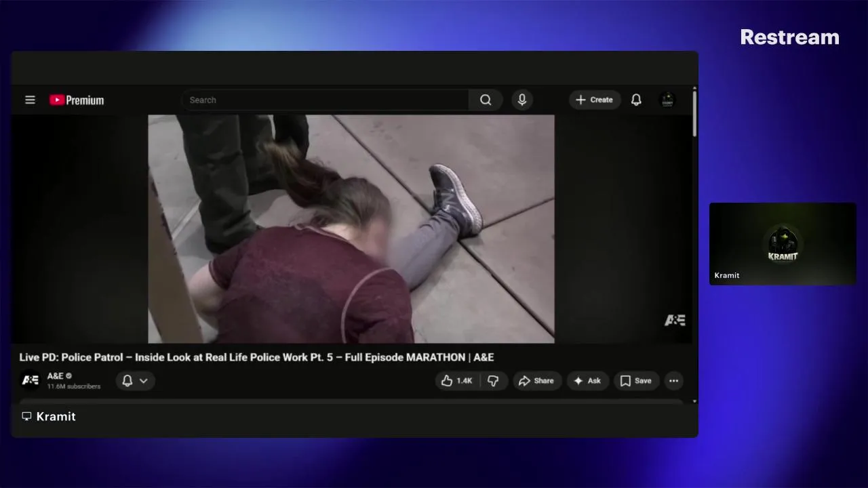
Task: Open the notifications bell in the header
Action: pos(636,100)
